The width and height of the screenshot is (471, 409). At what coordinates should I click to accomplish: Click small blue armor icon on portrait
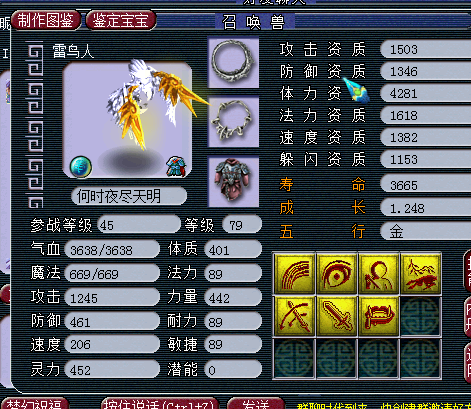[176, 166]
